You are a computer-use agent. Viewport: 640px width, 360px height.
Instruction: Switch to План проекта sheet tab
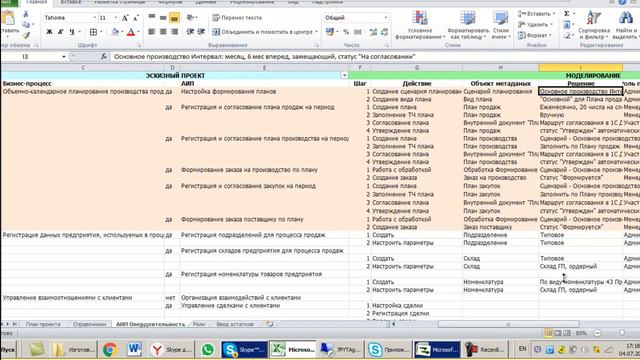[x=43, y=324]
